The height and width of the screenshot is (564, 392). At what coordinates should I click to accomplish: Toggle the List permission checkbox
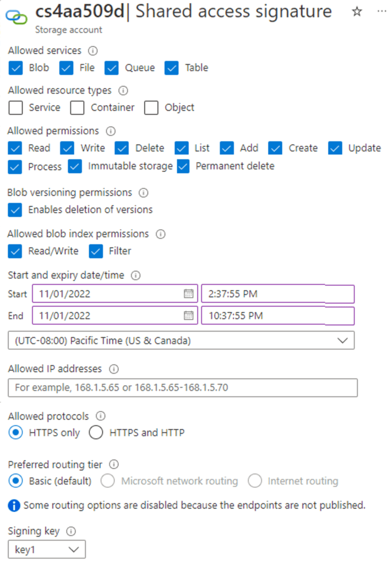[181, 148]
